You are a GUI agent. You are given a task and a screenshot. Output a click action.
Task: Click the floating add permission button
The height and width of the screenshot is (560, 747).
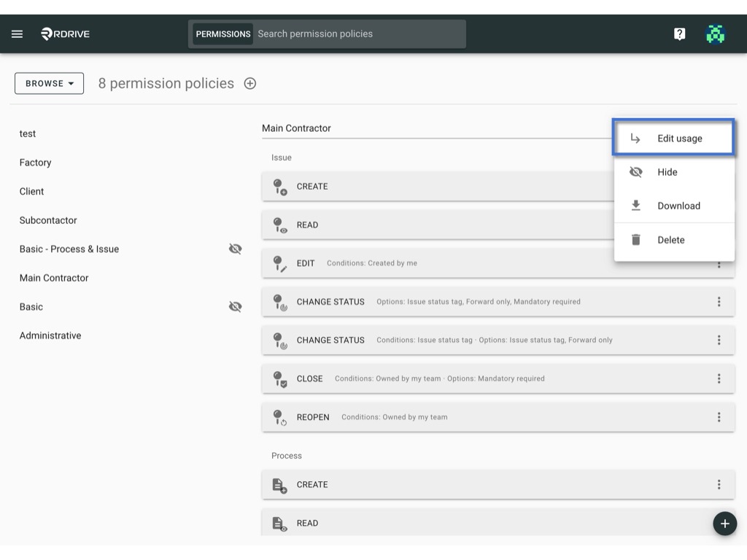click(x=724, y=524)
